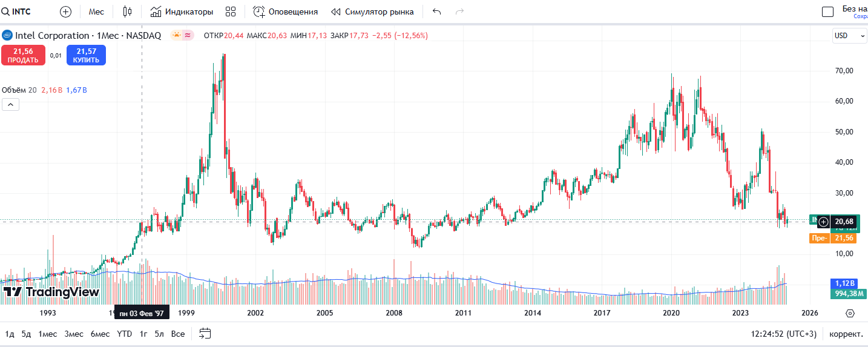Redo the last chart action

point(459,12)
